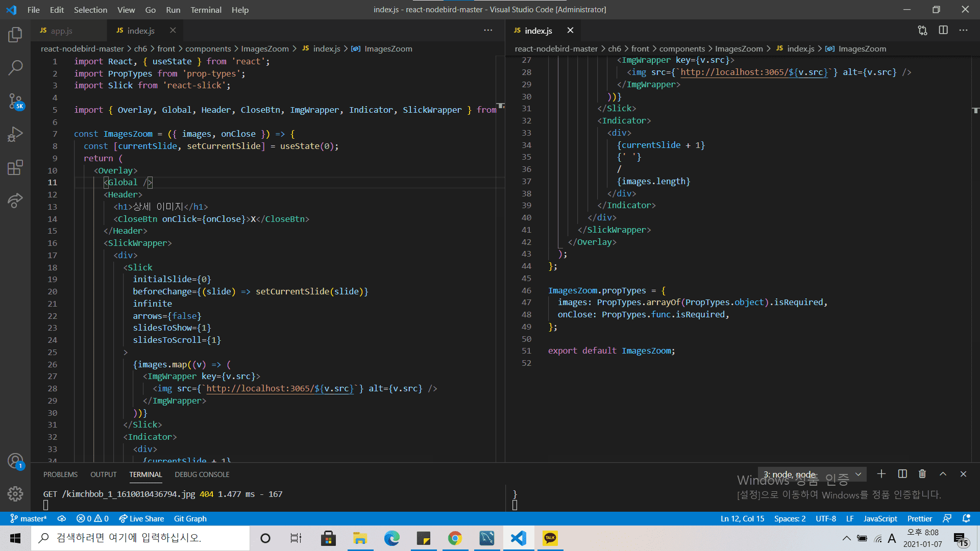Split terminal panel icon
This screenshot has width=980, height=551.
pos(902,474)
